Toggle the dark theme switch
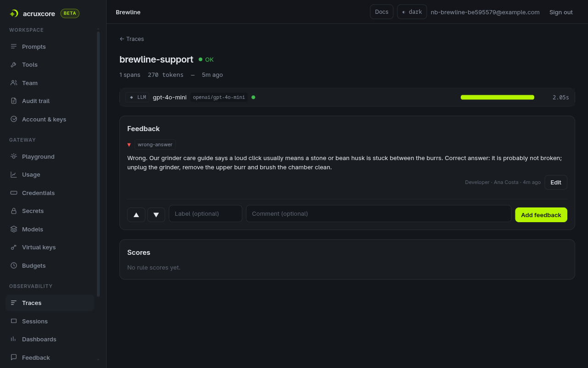Viewport: 588px width, 368px height. coord(412,12)
